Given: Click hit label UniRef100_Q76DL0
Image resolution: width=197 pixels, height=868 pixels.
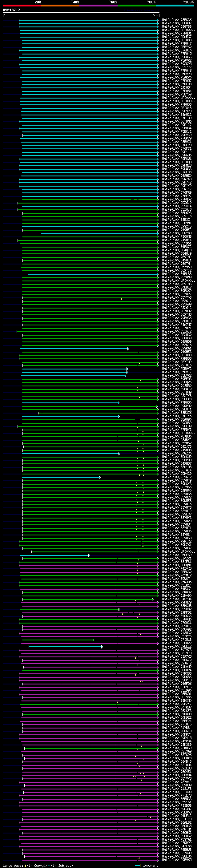Looking at the screenshot, I should point(176,50).
